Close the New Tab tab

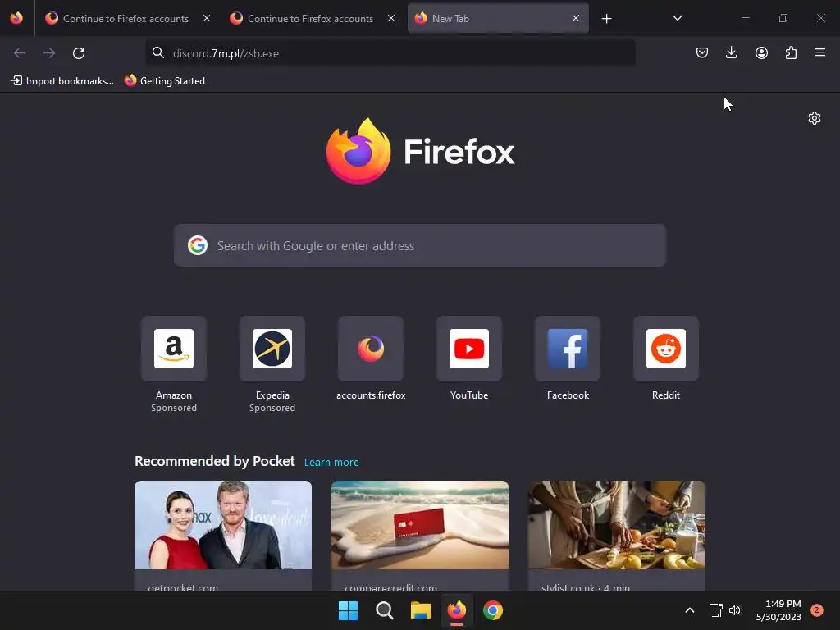click(575, 18)
